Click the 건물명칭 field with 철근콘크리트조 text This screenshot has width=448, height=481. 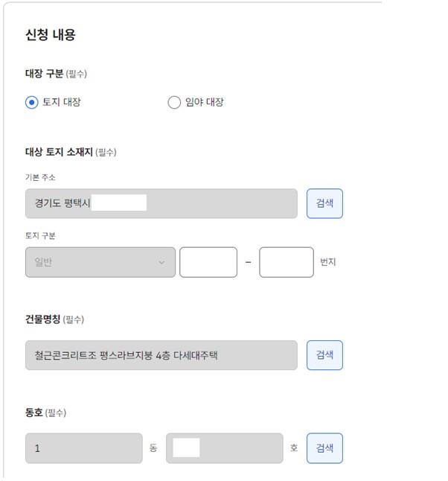(161, 355)
